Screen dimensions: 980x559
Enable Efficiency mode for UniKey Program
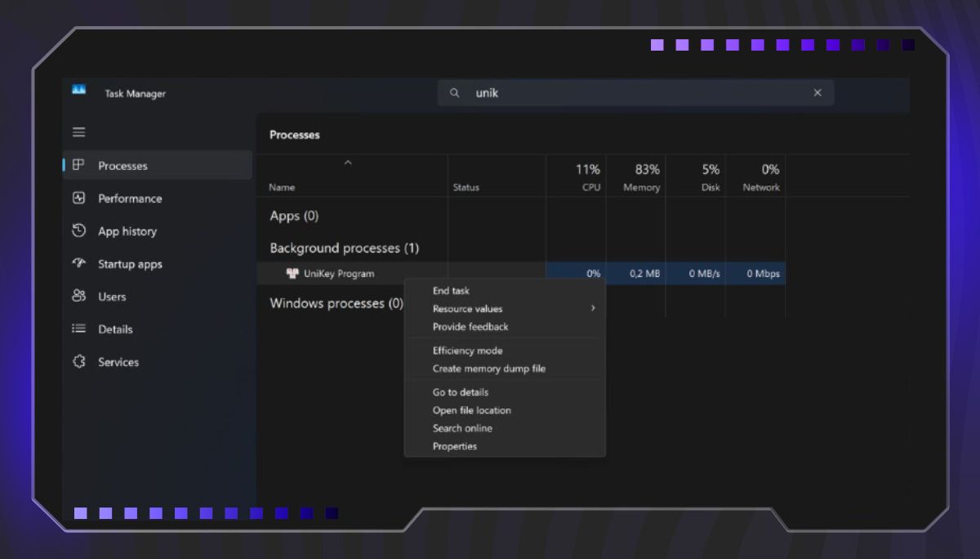(467, 350)
